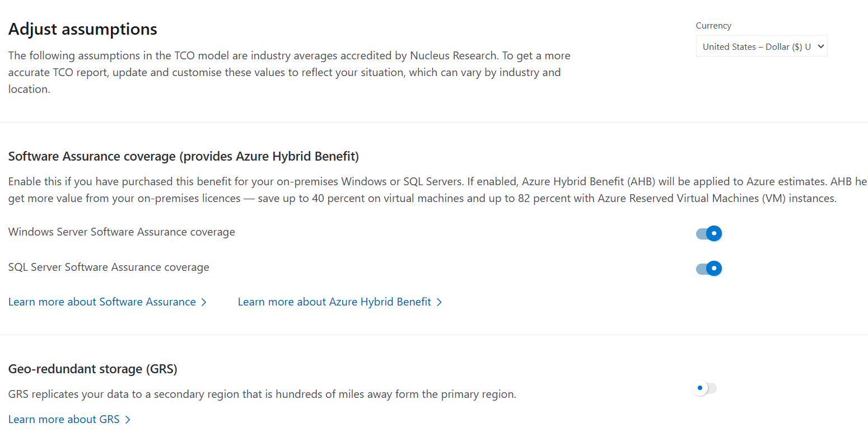Disable SQL Server Software Assurance coverage switch
This screenshot has width=868, height=432.
click(709, 269)
